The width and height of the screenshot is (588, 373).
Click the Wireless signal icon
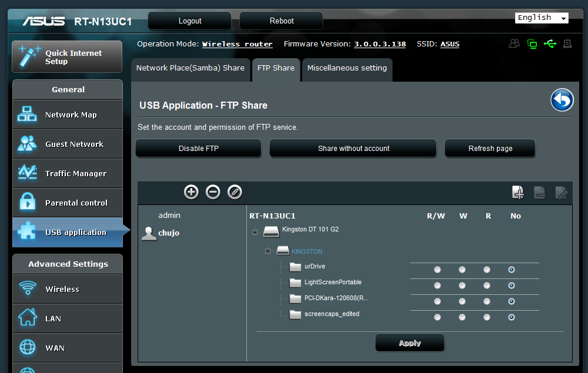[28, 288]
